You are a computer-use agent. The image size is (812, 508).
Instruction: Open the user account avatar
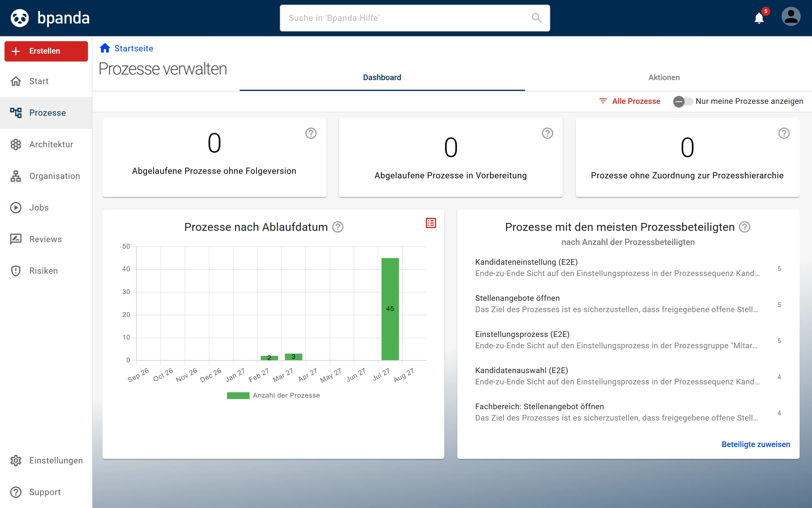(x=791, y=17)
